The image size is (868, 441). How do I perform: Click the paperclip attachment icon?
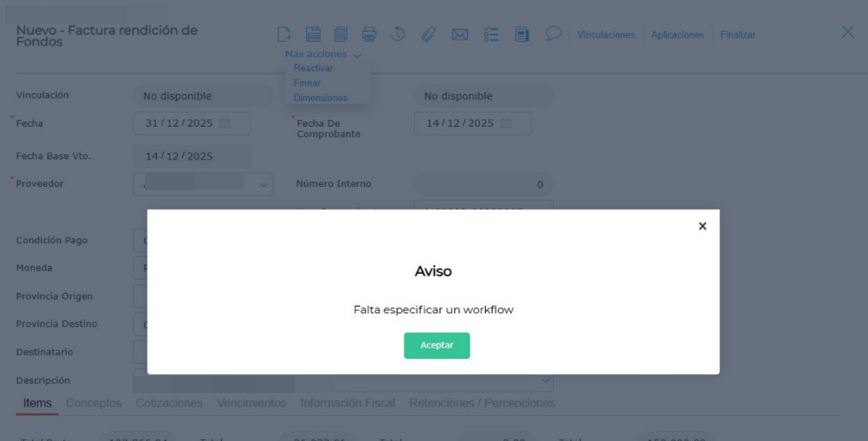click(x=428, y=34)
